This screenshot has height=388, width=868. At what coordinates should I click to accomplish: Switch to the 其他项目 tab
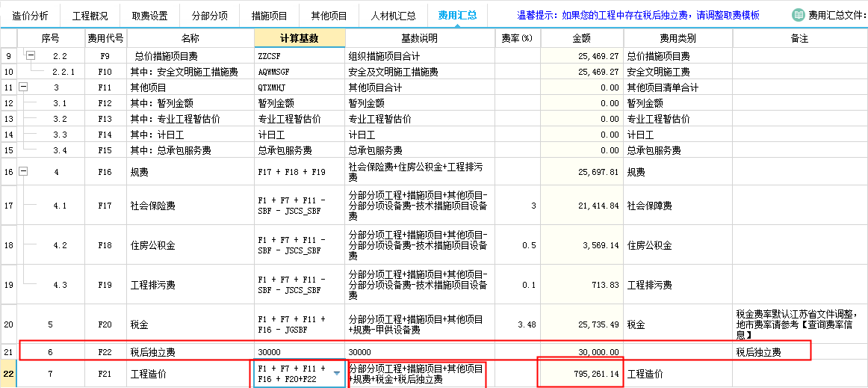point(329,15)
